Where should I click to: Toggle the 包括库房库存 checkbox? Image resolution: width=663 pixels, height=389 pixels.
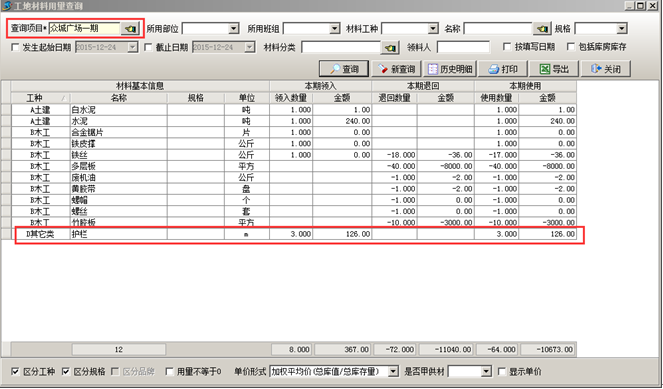571,47
